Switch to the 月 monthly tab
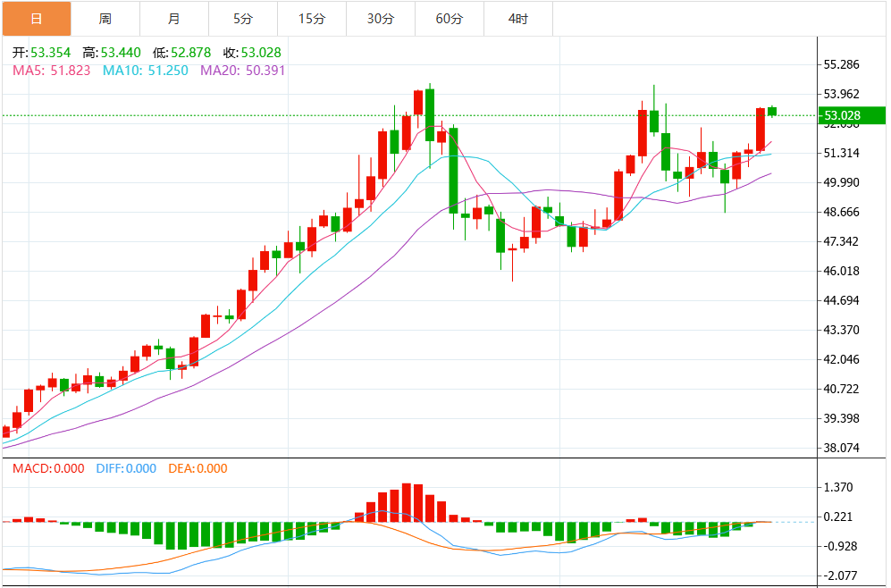The image size is (891, 588). pos(174,19)
